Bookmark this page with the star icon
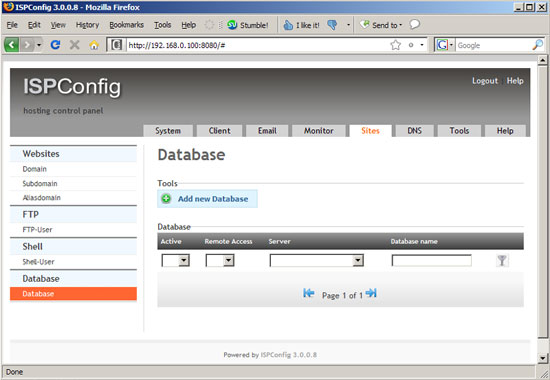Screen dimensions: 550x380 click(x=395, y=45)
